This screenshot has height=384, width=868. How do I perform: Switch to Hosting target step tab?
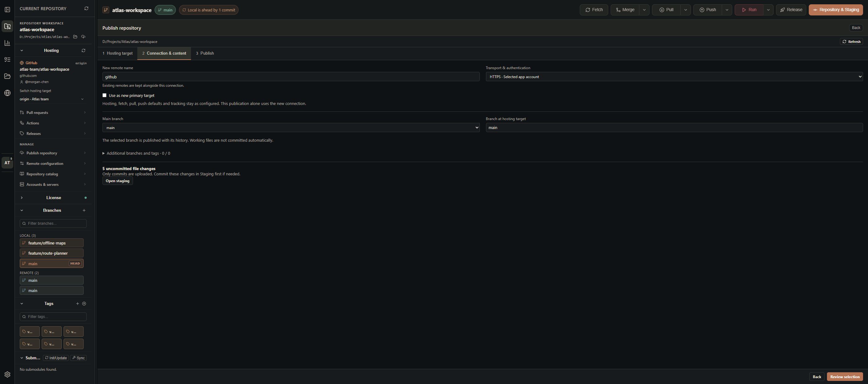[118, 53]
